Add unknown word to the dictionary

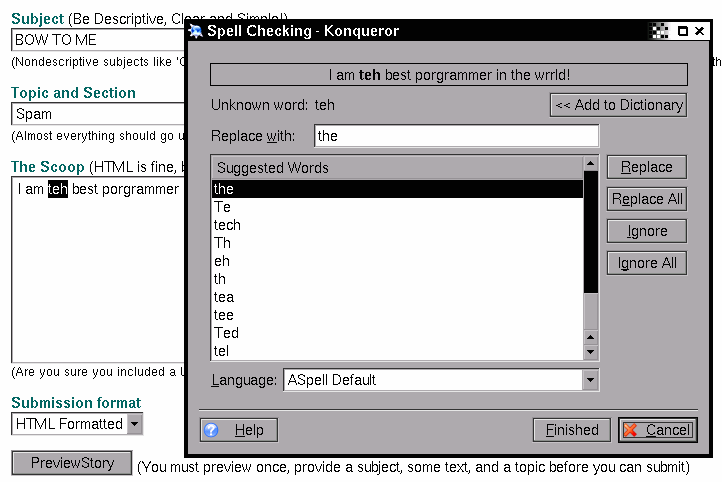(x=619, y=105)
